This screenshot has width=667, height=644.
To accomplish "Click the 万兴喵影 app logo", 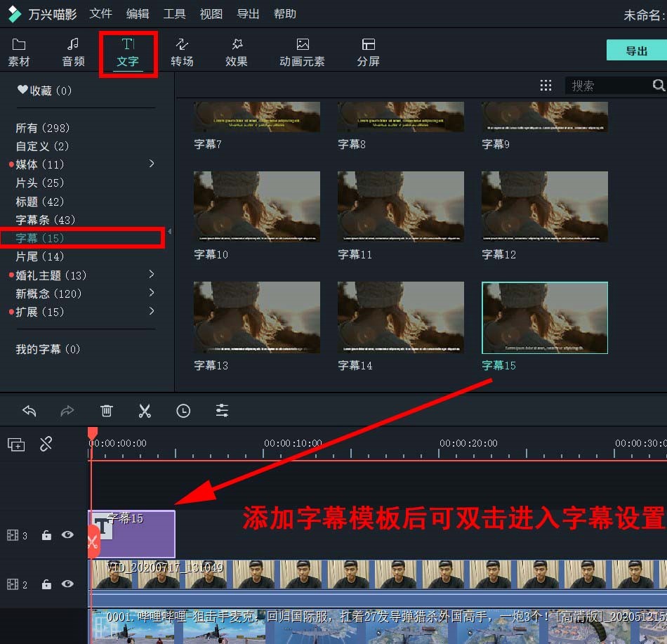I will pyautogui.click(x=15, y=14).
